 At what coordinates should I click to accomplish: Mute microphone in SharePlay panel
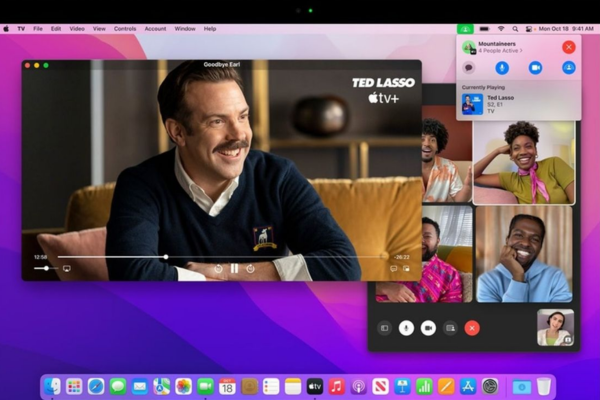502,68
